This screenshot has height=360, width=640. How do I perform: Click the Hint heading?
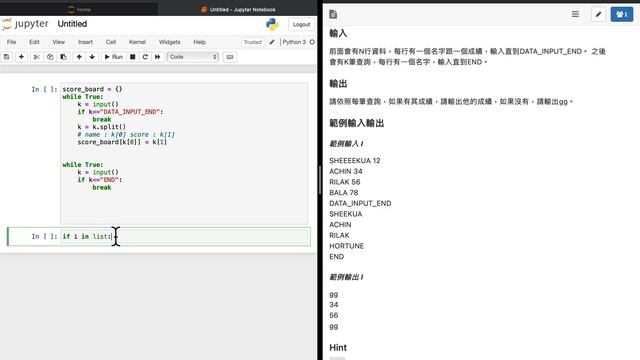point(338,348)
